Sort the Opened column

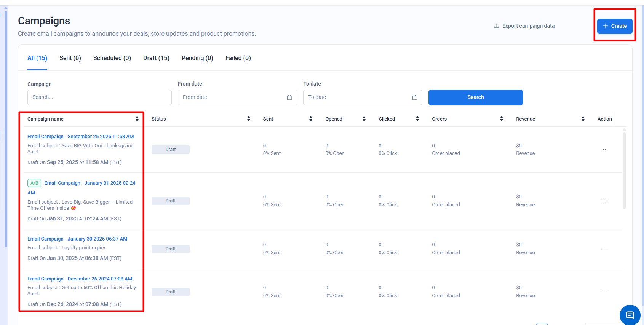364,119
